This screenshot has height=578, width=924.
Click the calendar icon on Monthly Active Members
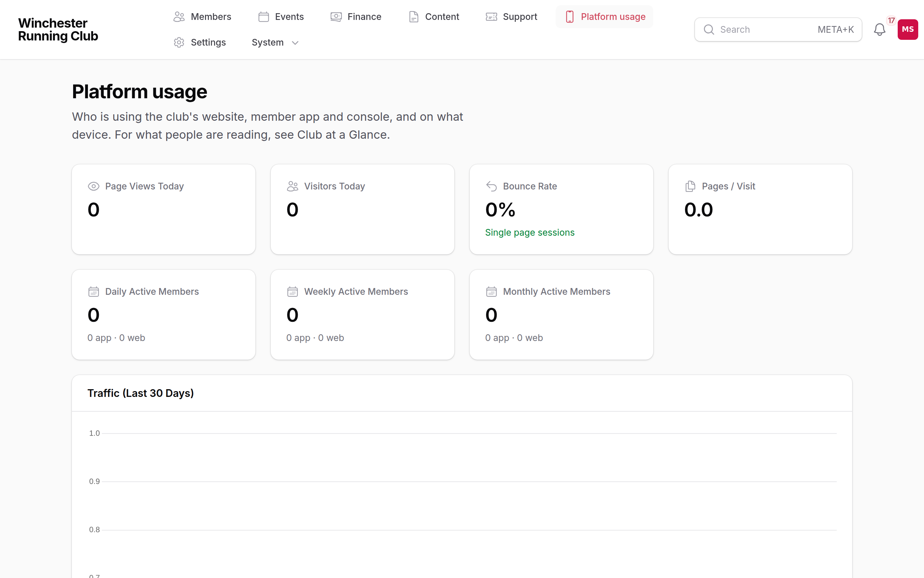coord(492,292)
